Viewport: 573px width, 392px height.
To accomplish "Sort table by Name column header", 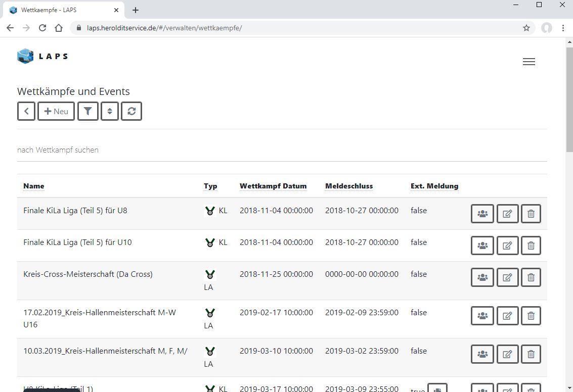I will point(33,186).
